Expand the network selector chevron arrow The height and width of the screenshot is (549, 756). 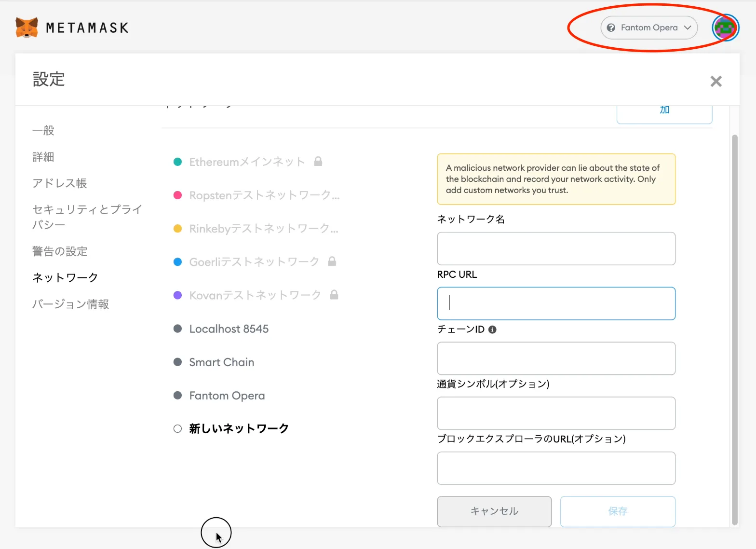(688, 27)
